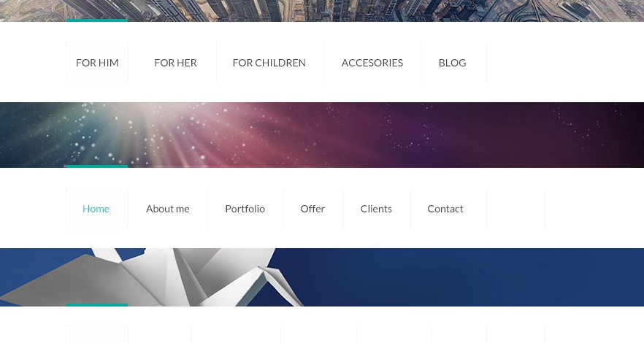
Task: Click the shaded first cell of bottom menu
Action: click(x=97, y=334)
